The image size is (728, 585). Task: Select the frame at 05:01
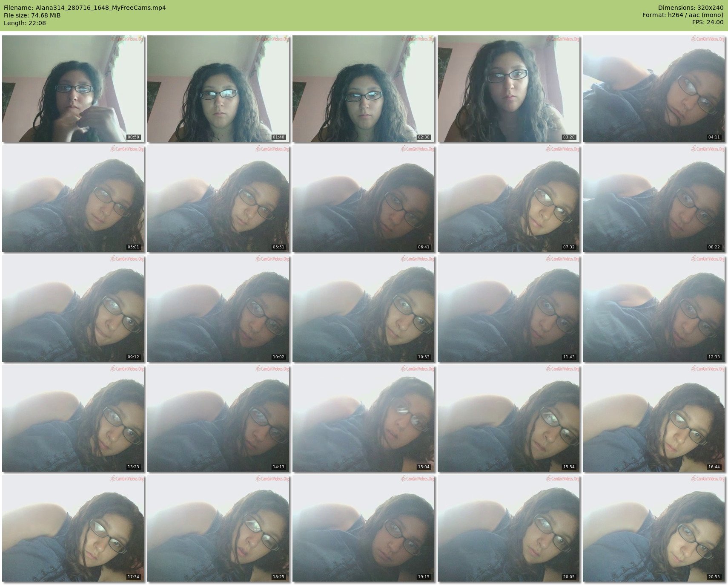(x=73, y=199)
